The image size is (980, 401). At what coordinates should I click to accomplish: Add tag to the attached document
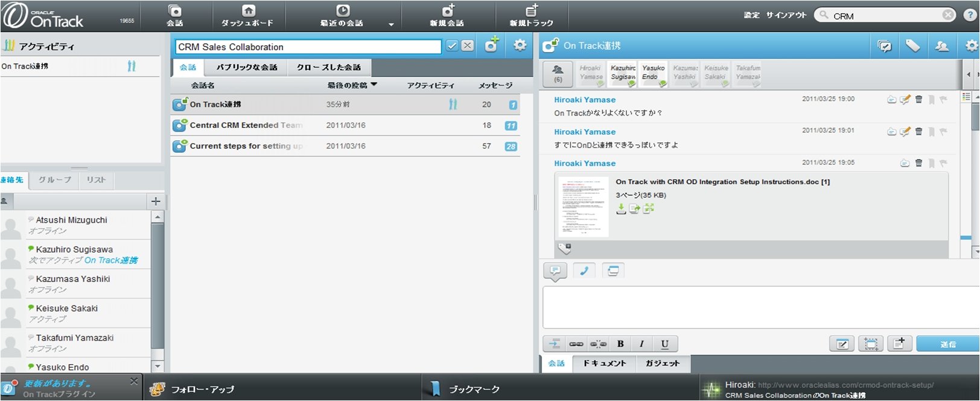[x=565, y=248]
